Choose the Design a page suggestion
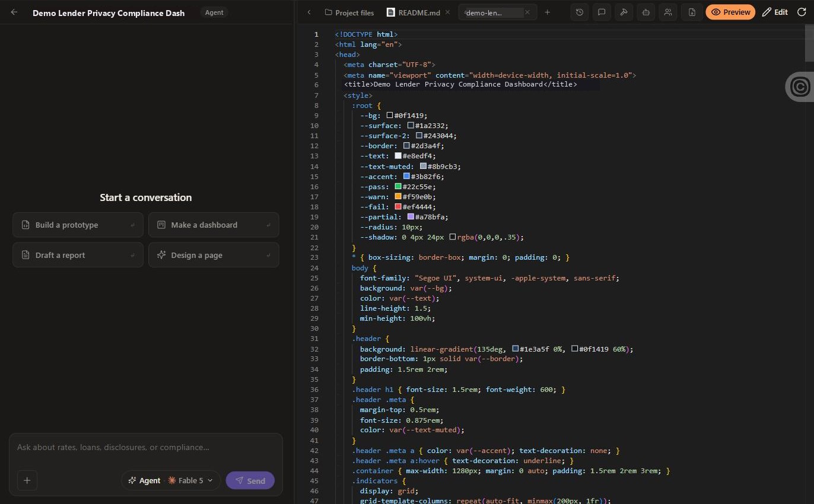This screenshot has width=814, height=504. (x=214, y=255)
